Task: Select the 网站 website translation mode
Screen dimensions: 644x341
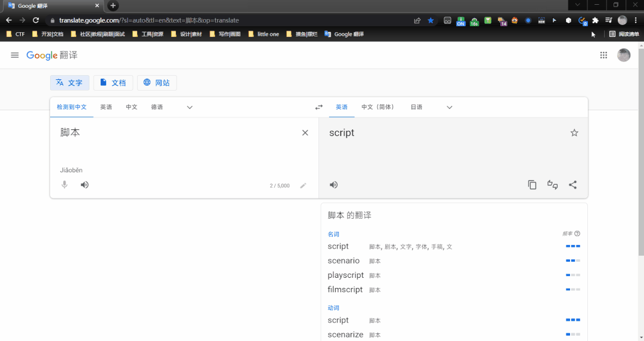Action: (x=156, y=83)
